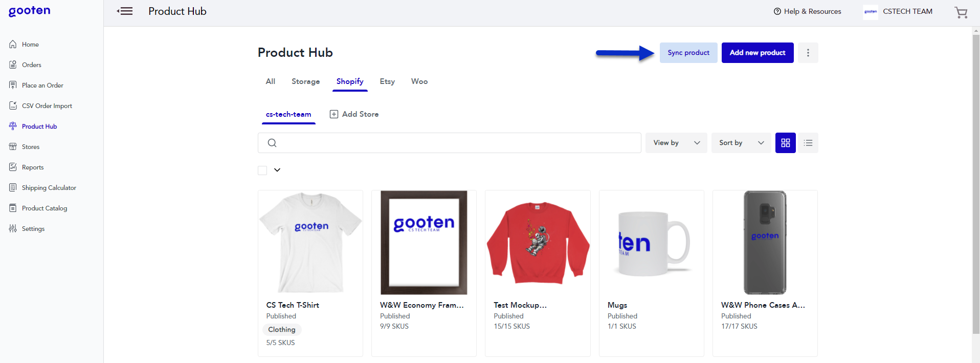This screenshot has height=363, width=980.
Task: Click the Clothing tag on T-Shirt card
Action: point(282,330)
